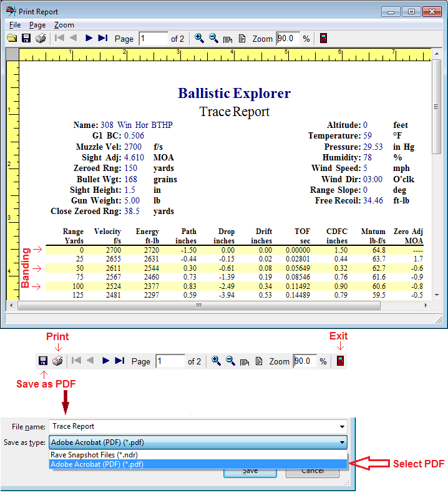448x493 pixels.
Task: Click the open folder icon in Print Report toolbar
Action: click(x=12, y=38)
